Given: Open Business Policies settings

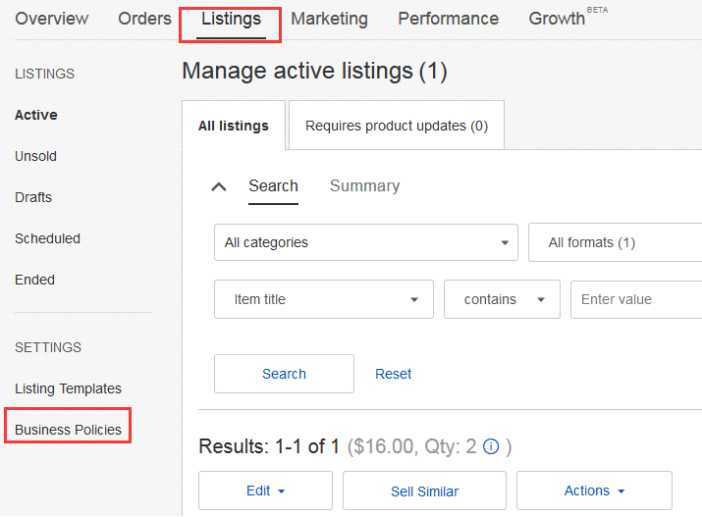Looking at the screenshot, I should (68, 430).
